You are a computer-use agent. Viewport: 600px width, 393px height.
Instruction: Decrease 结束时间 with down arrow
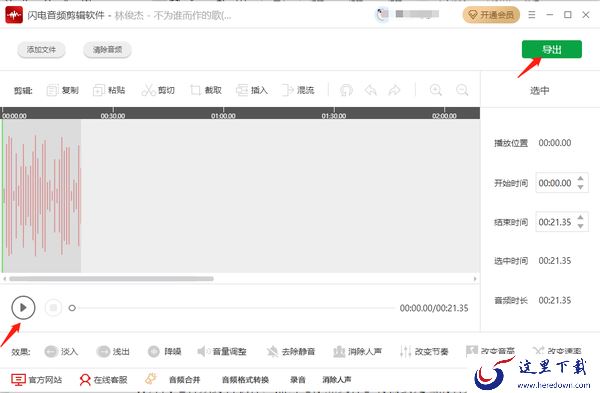(580, 226)
